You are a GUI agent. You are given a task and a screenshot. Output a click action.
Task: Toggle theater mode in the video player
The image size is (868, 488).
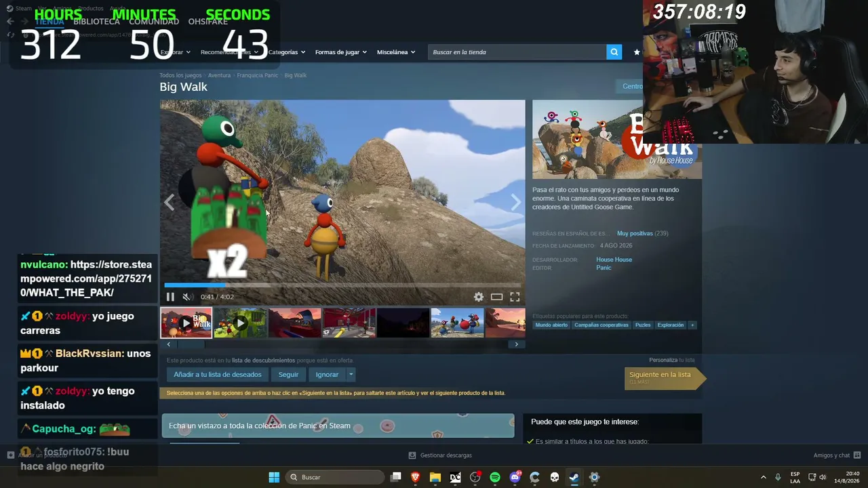point(496,297)
